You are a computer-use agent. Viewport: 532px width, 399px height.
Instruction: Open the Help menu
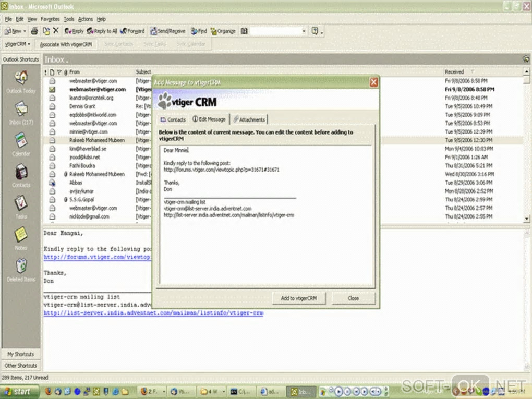click(101, 19)
